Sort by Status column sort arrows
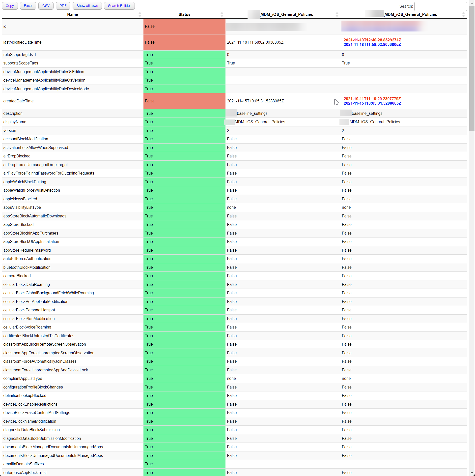 (222, 14)
